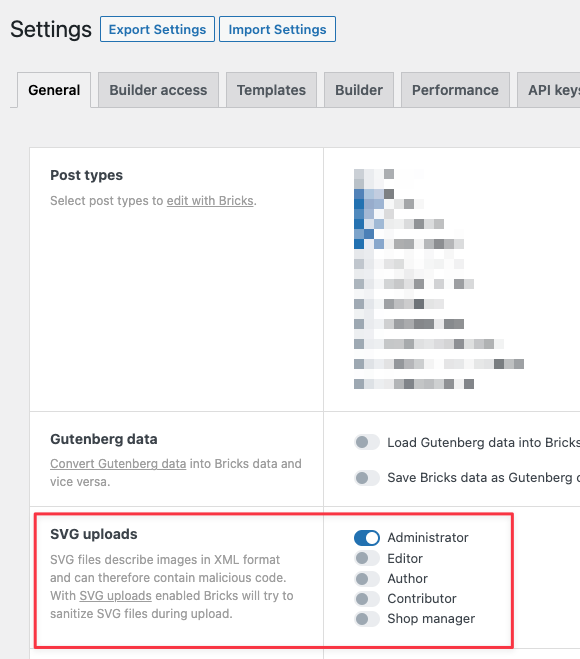Click the blurred post types checkbox list
This screenshot has height=659, width=580.
click(439, 279)
